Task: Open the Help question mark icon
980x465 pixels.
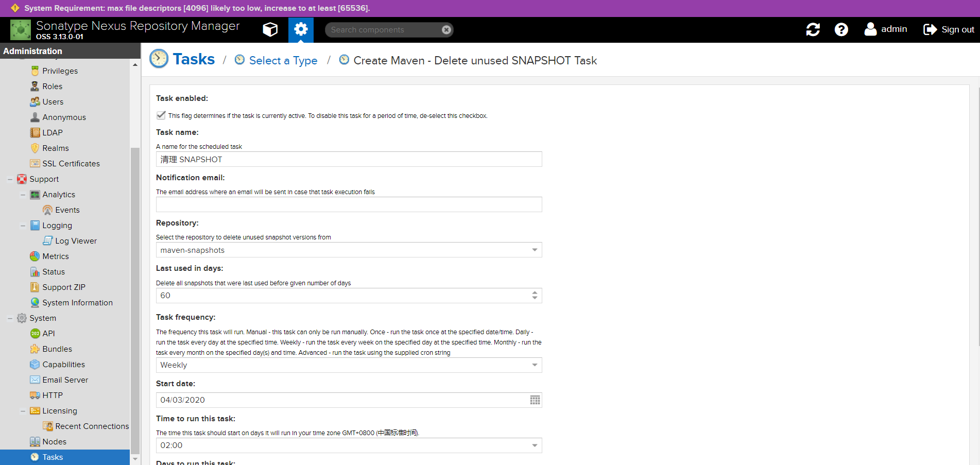Action: [841, 30]
